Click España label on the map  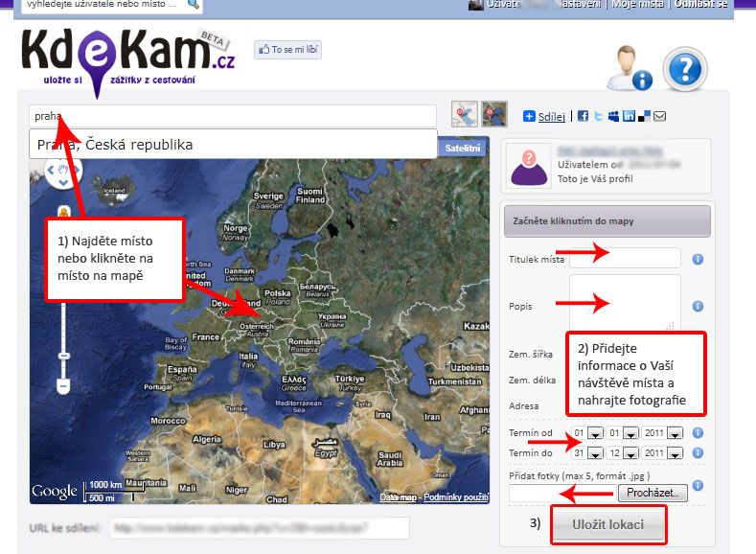182,369
